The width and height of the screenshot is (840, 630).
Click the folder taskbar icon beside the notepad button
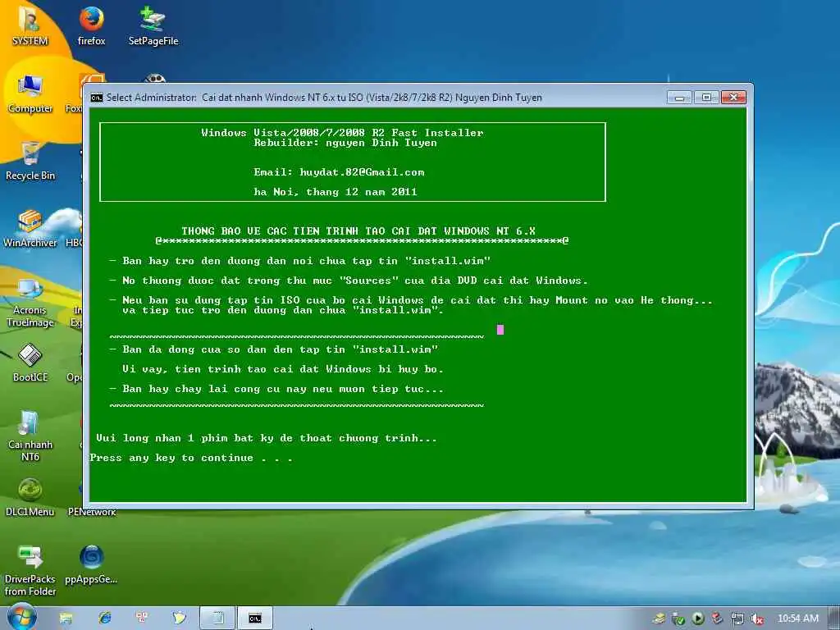click(180, 619)
